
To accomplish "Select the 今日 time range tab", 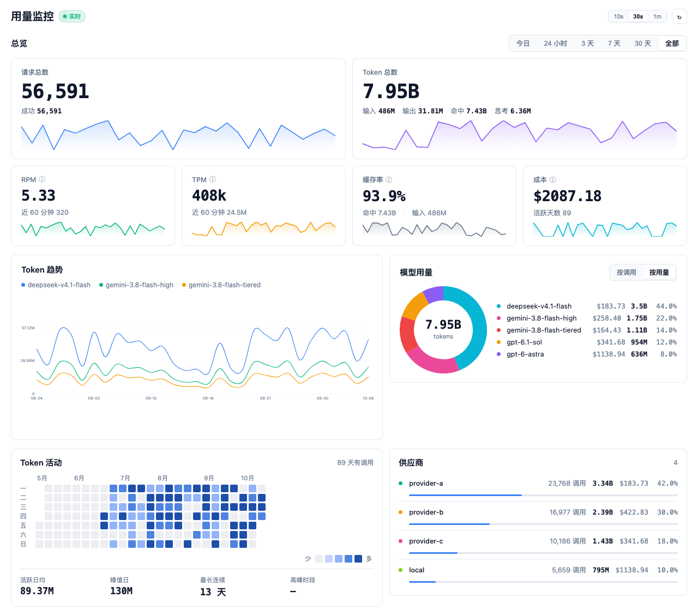I will coord(523,43).
